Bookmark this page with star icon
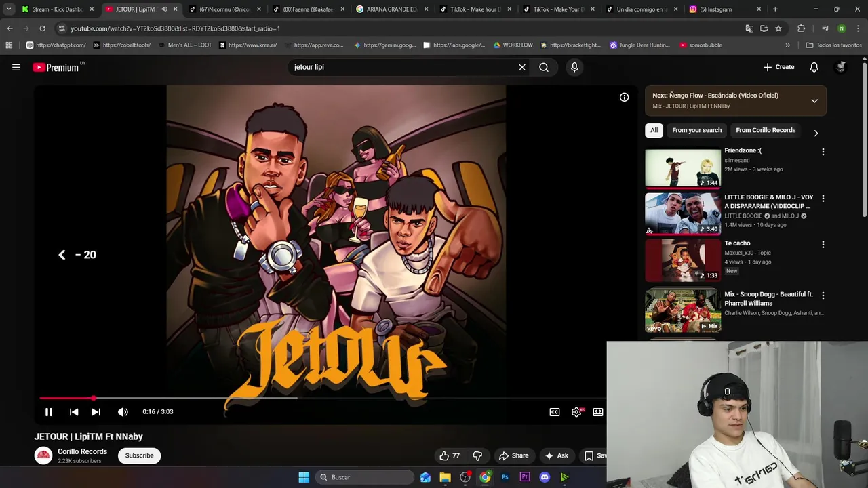 click(x=778, y=28)
